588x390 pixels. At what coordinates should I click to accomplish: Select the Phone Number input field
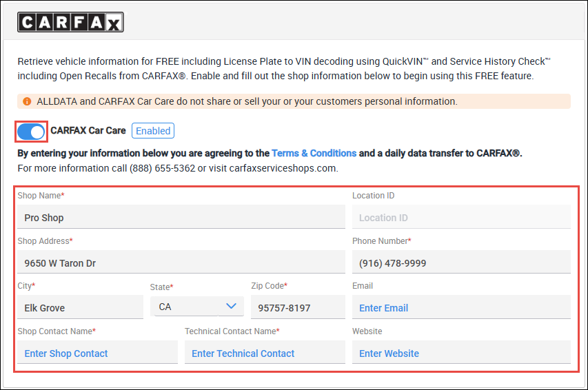point(460,263)
